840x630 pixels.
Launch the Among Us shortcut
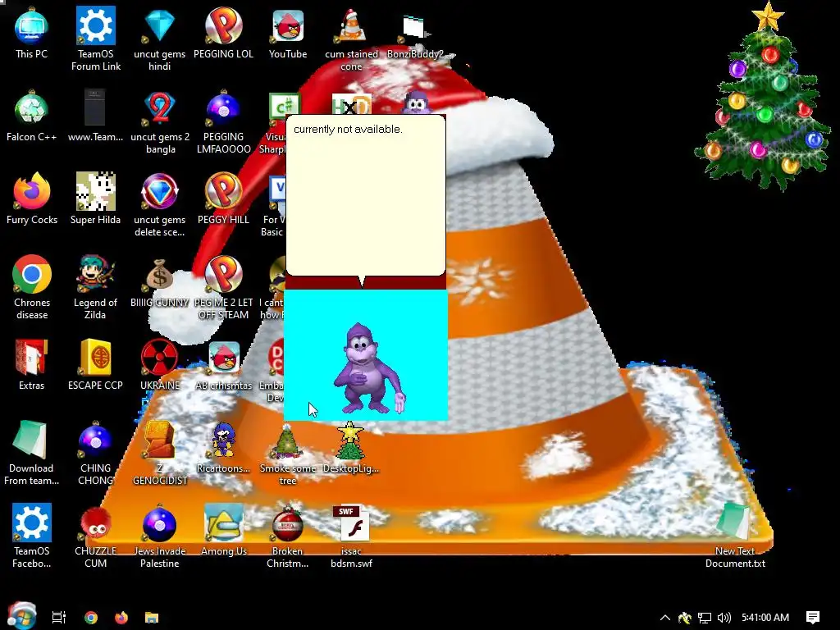point(223,531)
